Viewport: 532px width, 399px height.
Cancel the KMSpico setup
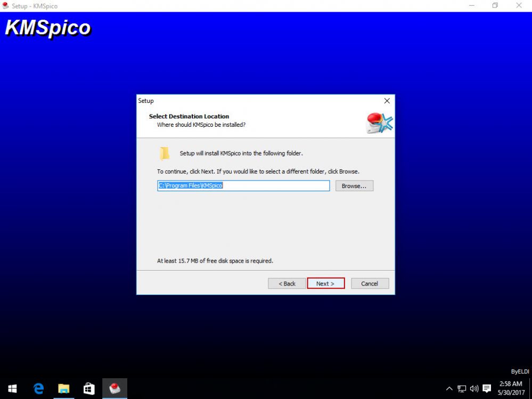370,283
